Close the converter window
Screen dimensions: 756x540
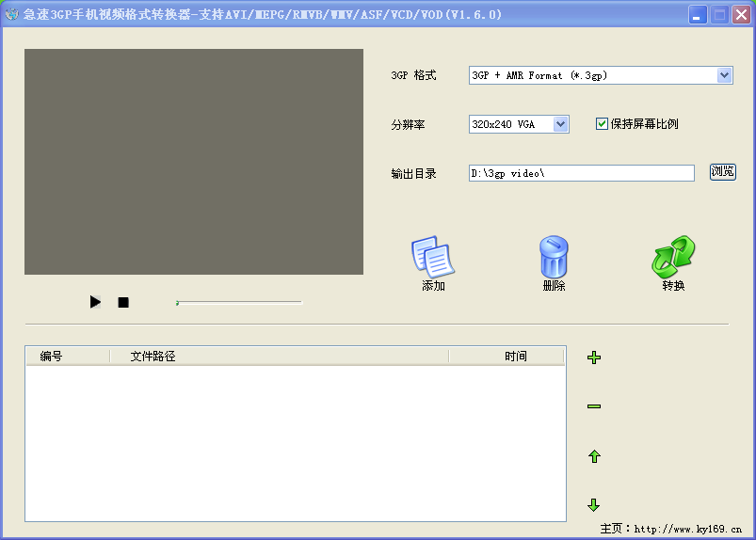742,15
